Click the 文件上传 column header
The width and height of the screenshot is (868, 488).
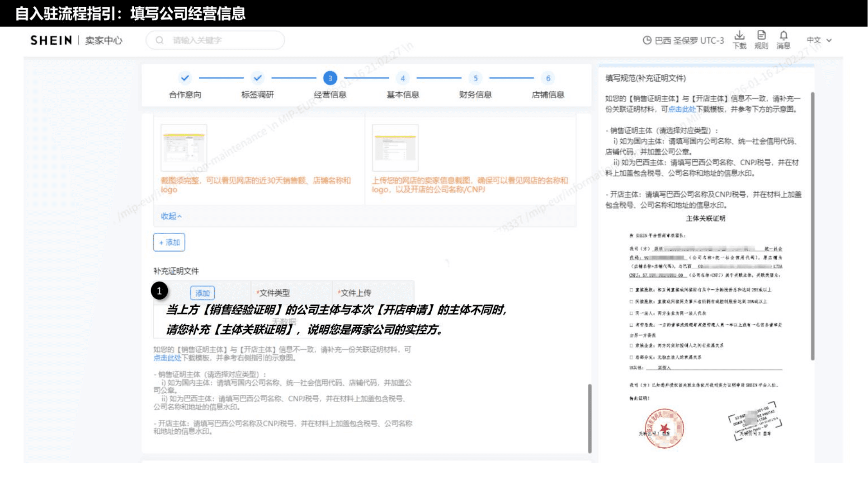[354, 293]
